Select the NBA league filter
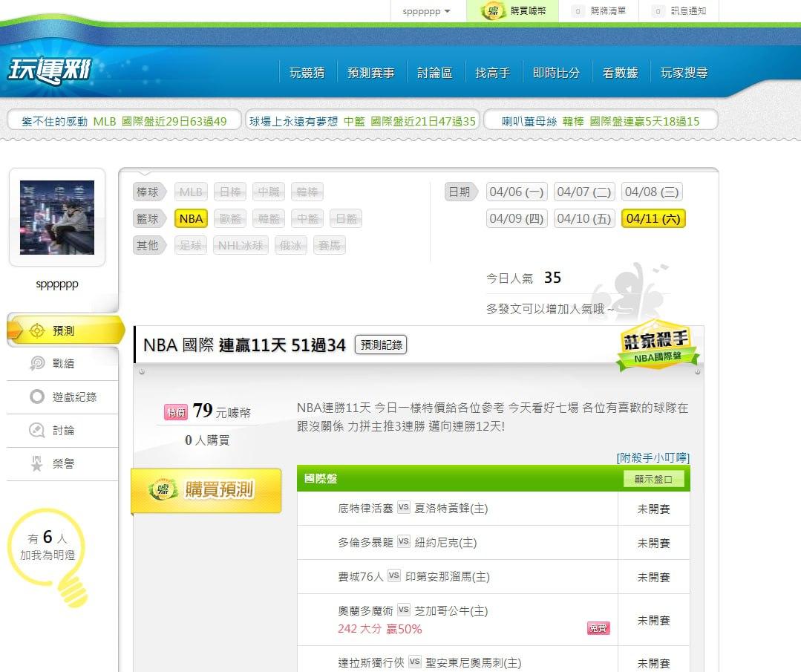The image size is (801, 672). (x=191, y=219)
